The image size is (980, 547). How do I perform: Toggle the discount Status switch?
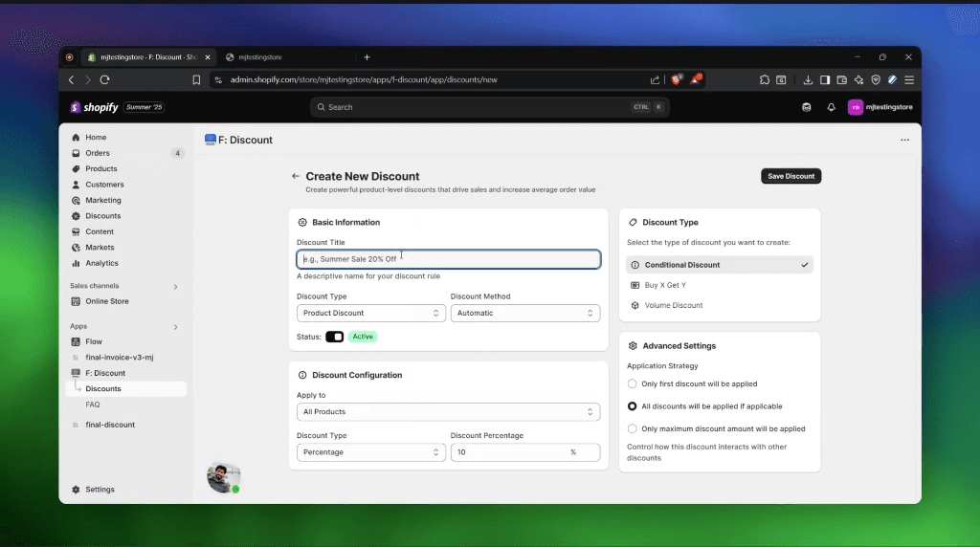click(334, 337)
